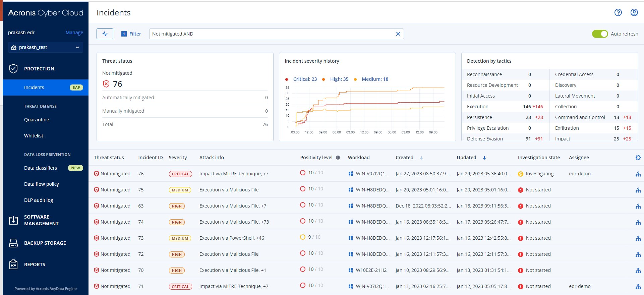Open attack graph icon for incident 76
The height and width of the screenshot is (295, 644).
pos(638,174)
